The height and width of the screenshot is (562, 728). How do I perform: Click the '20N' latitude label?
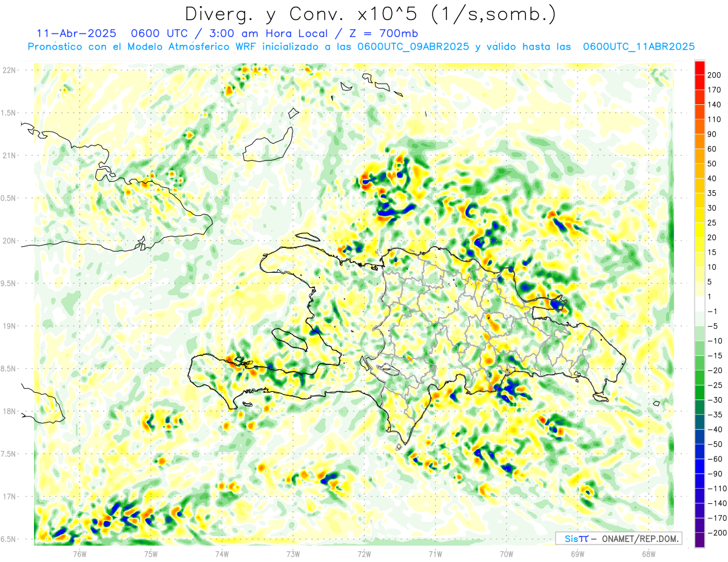click(x=9, y=241)
